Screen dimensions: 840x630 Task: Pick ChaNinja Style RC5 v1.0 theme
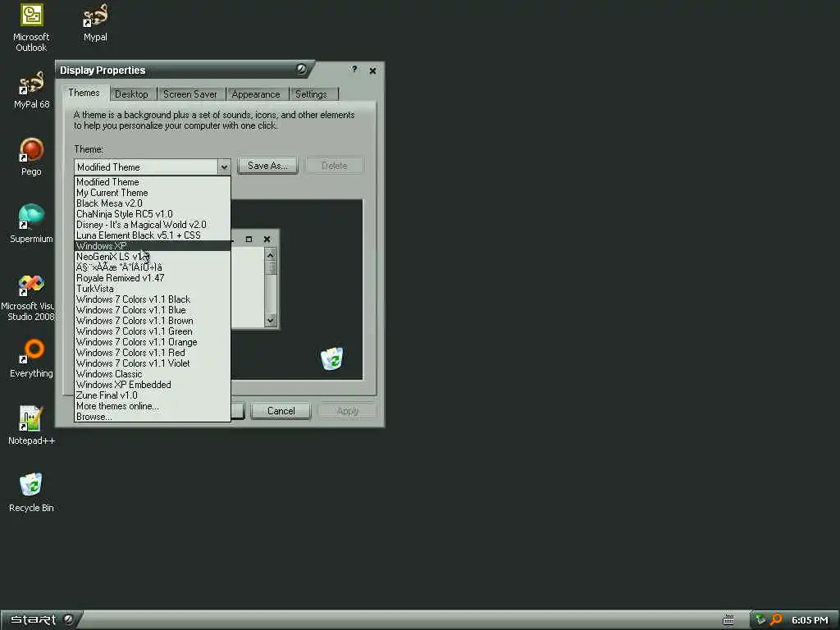152,214
